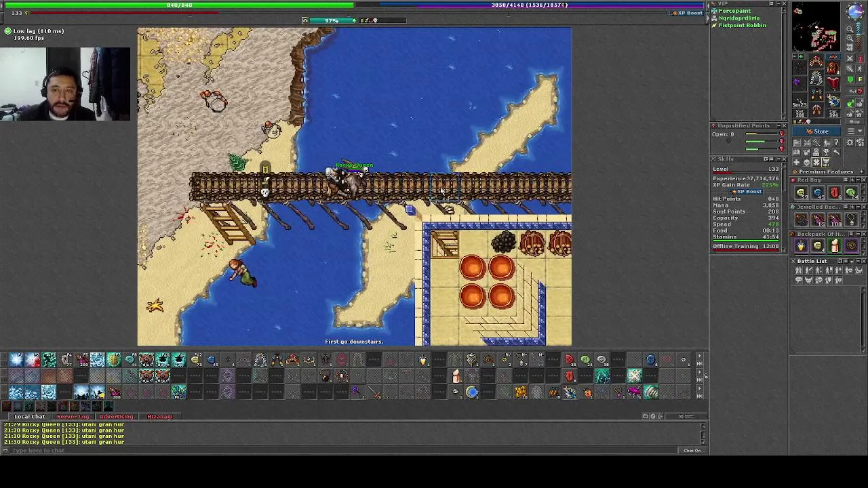Switch to the Server Log tab
The image size is (868, 488).
tap(73, 416)
